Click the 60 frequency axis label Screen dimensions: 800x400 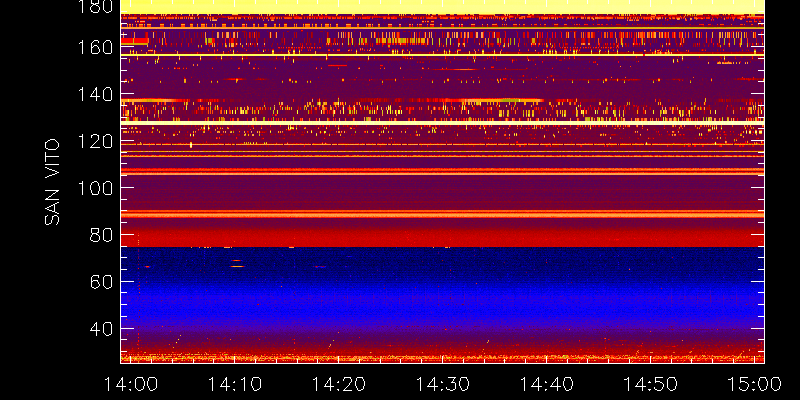pyautogui.click(x=101, y=281)
